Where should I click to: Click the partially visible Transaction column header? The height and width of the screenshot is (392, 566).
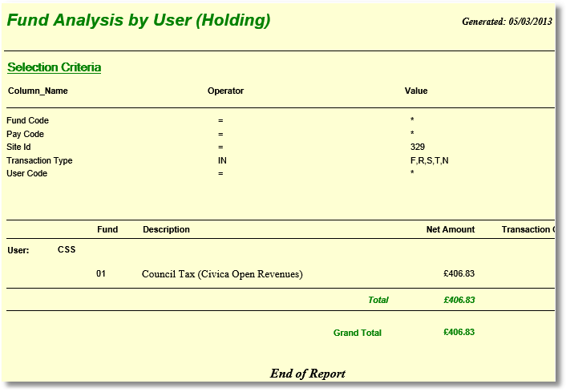528,229
